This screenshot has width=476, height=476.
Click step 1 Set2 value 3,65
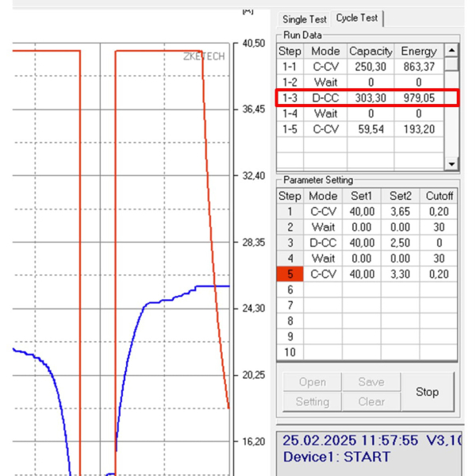[400, 212]
